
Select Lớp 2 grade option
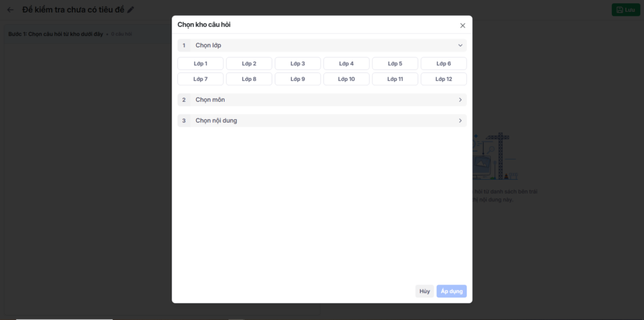(249, 63)
